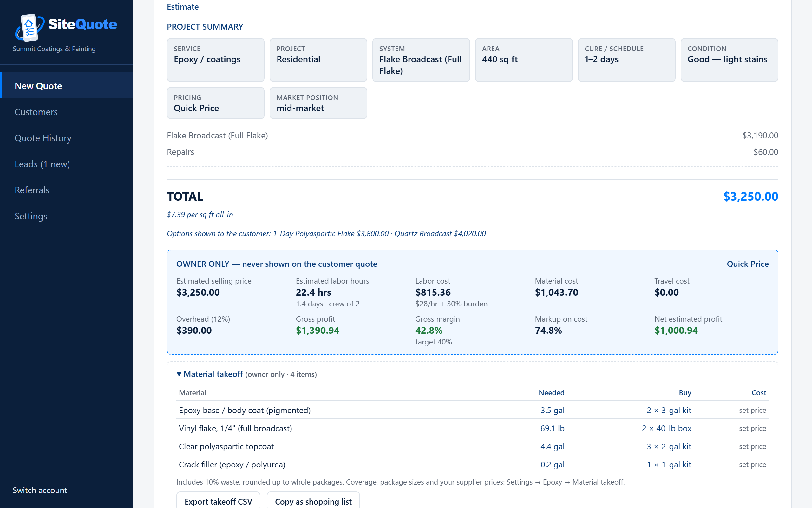Select the PRICING Quick Price card
This screenshot has height=508, width=812.
216,103
